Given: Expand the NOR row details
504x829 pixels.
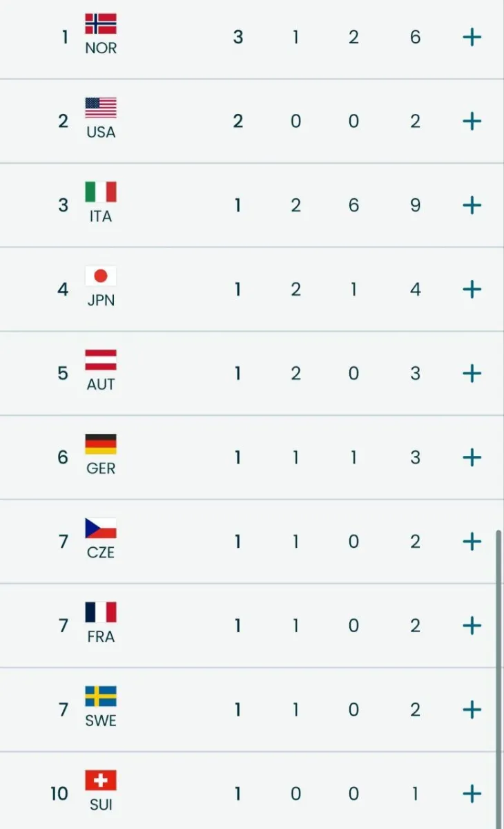Looking at the screenshot, I should click(472, 37).
